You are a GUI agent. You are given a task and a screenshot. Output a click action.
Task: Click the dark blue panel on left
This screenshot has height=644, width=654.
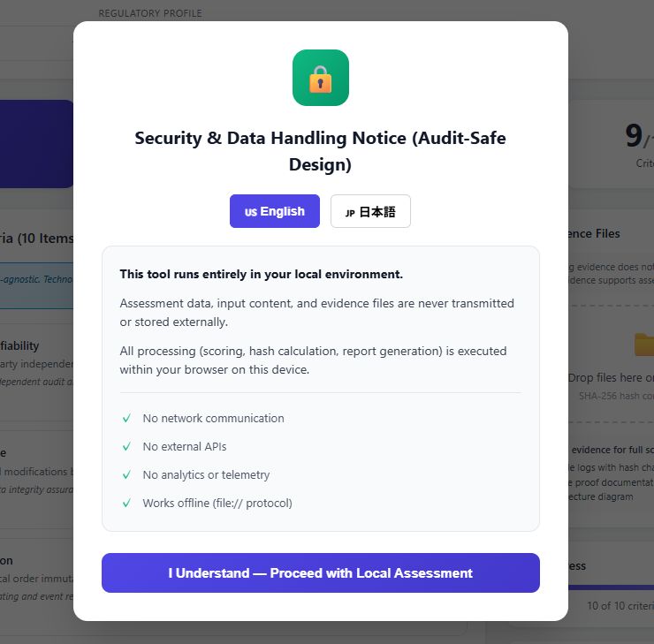35,143
